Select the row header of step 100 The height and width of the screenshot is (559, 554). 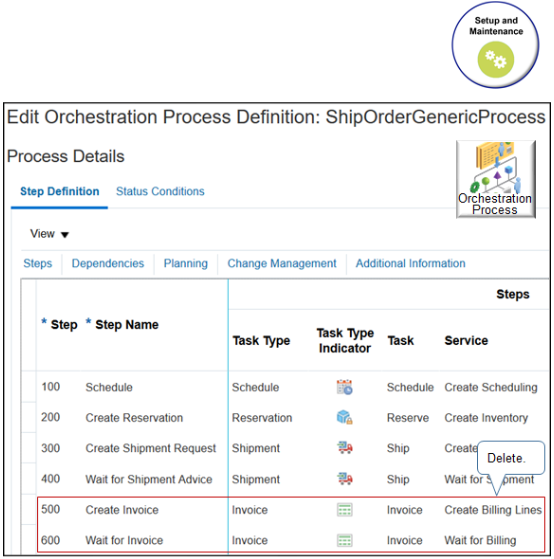click(29, 387)
